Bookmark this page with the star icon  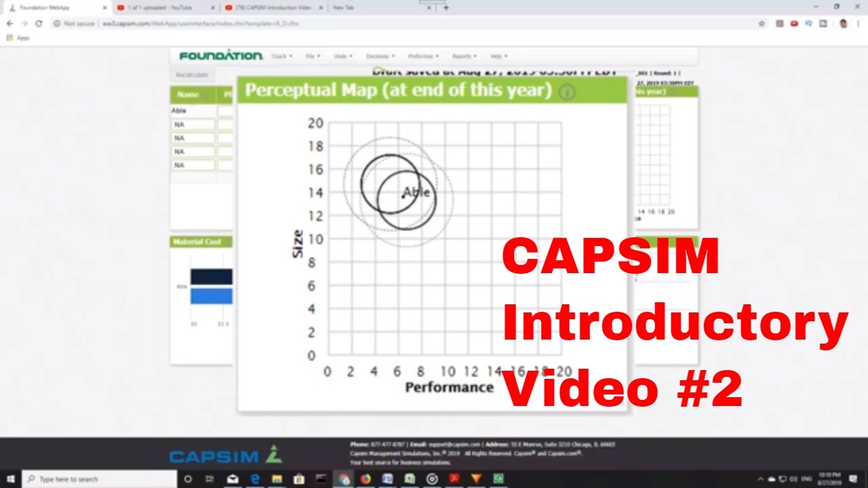762,23
